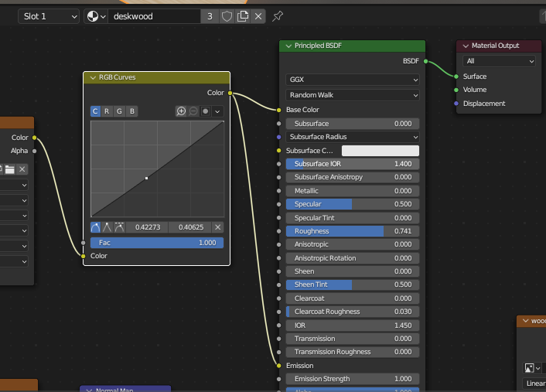This screenshot has height=392, width=546.
Task: Select the R curve channel
Action: (107, 111)
